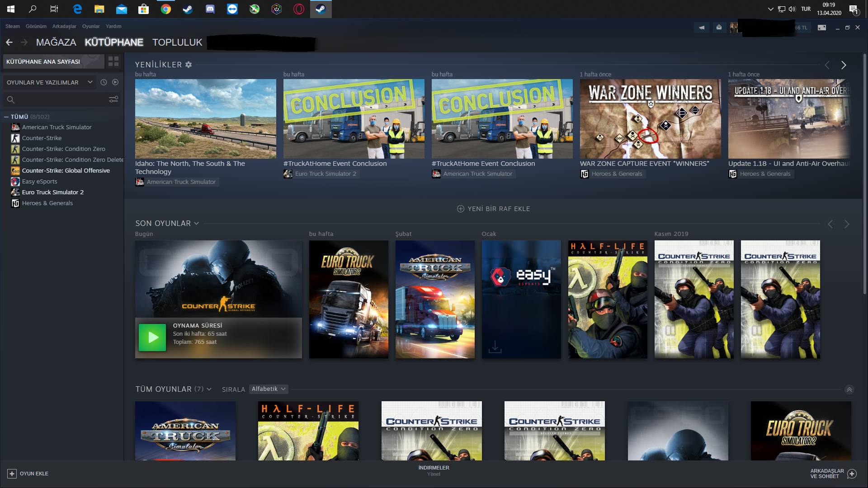Click the forward navigation arrow
Image resolution: width=868 pixels, height=488 pixels.
coord(24,42)
